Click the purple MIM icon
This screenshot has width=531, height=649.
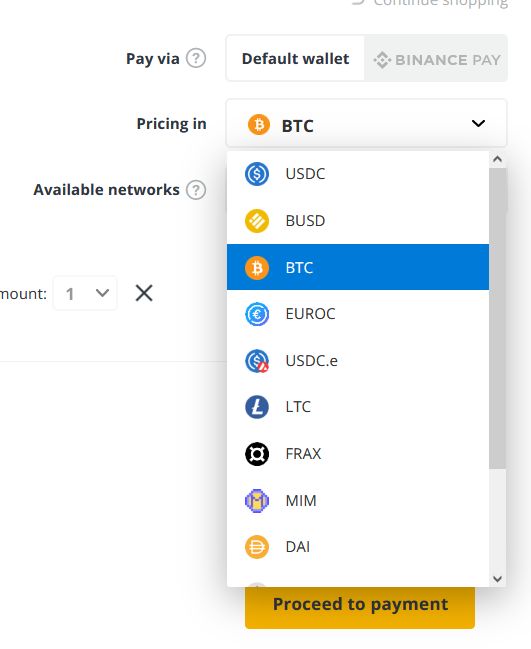pos(257,501)
